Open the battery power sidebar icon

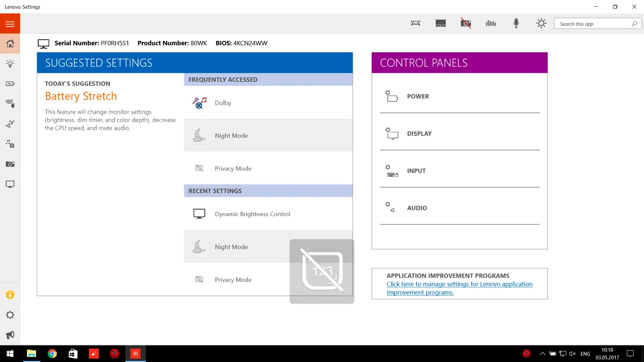pos(10,84)
